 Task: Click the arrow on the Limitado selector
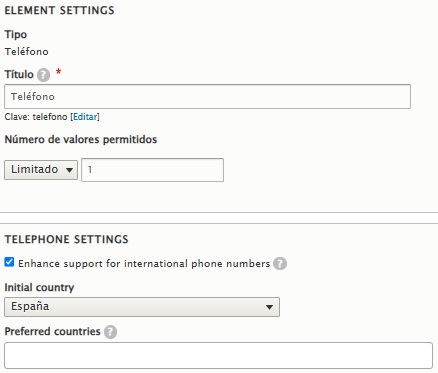pos(69,170)
